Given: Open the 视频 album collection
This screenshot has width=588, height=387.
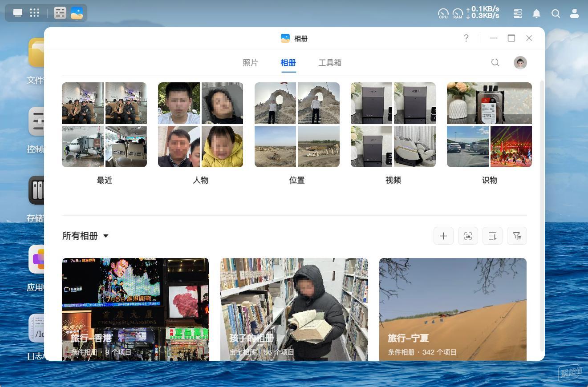Looking at the screenshot, I should point(393,125).
